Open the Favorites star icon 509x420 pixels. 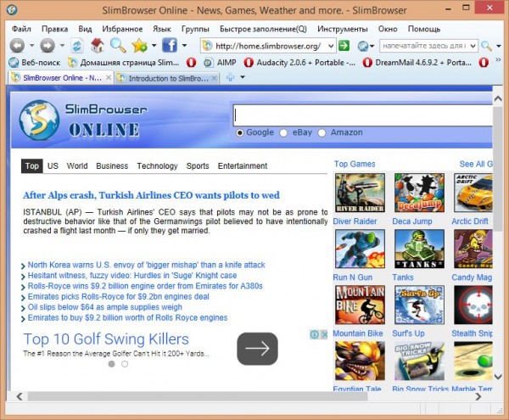click(139, 45)
